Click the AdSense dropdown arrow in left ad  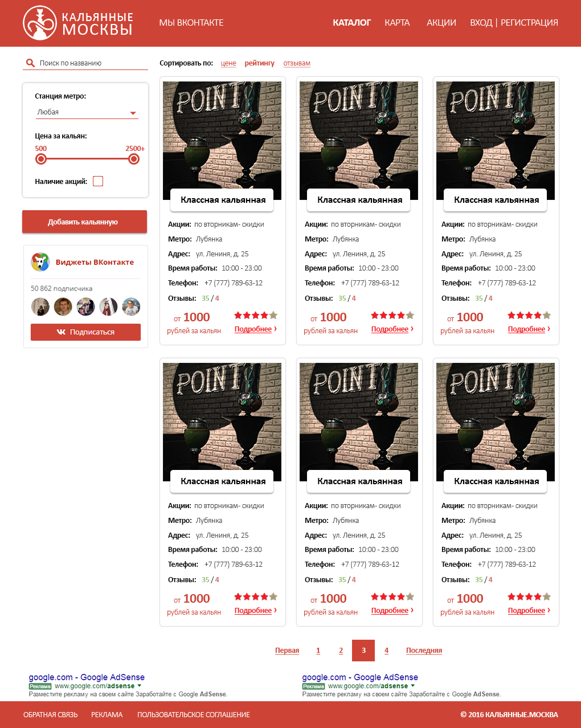[x=140, y=686]
